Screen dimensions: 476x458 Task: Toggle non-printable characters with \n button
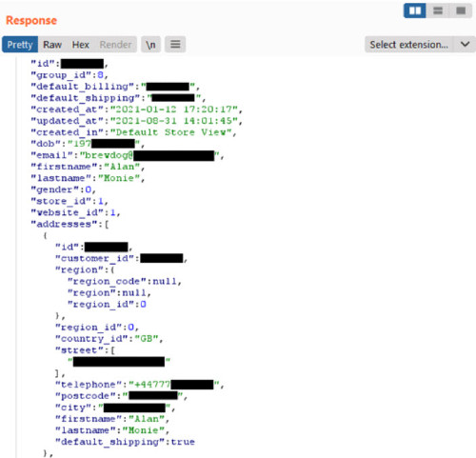(150, 45)
